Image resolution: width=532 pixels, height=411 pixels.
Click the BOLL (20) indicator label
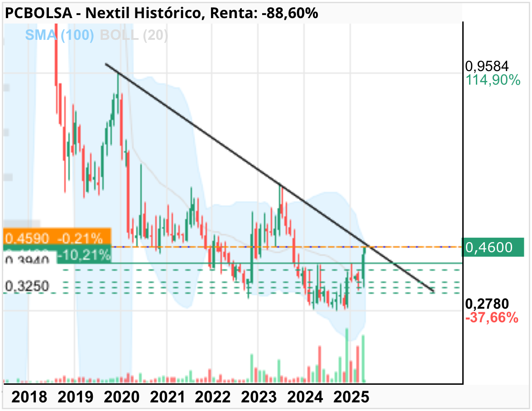(134, 35)
